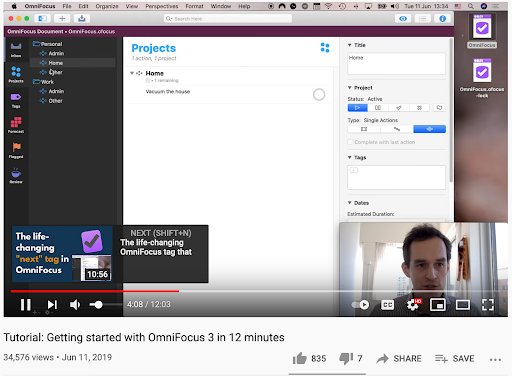Click the dislike thumbs-down icon
Screen dimensions: 512x376
tap(346, 359)
